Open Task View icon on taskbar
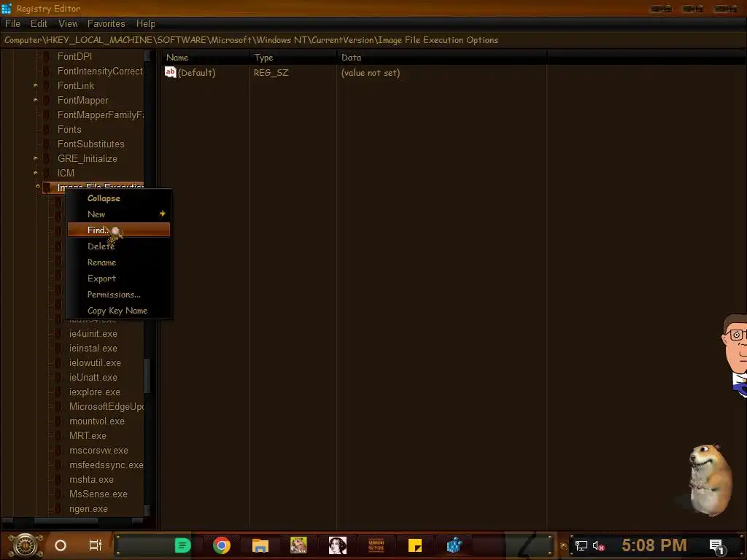 [96, 545]
